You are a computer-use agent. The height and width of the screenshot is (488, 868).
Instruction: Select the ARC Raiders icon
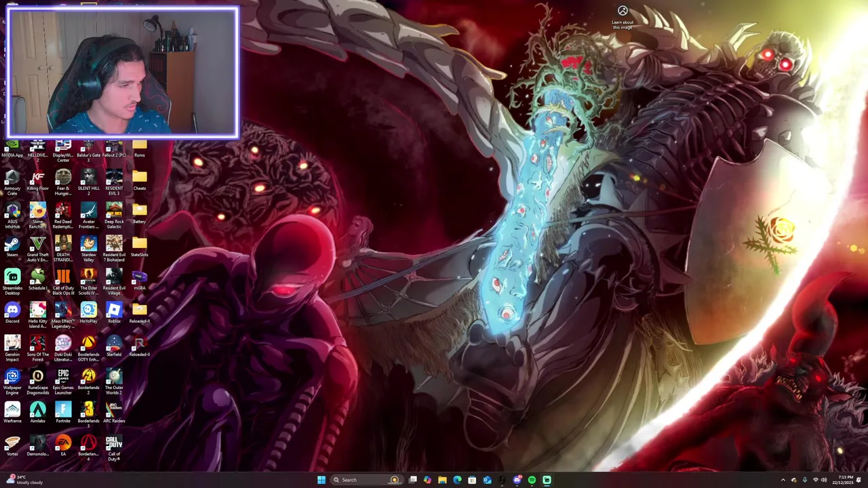coord(114,412)
